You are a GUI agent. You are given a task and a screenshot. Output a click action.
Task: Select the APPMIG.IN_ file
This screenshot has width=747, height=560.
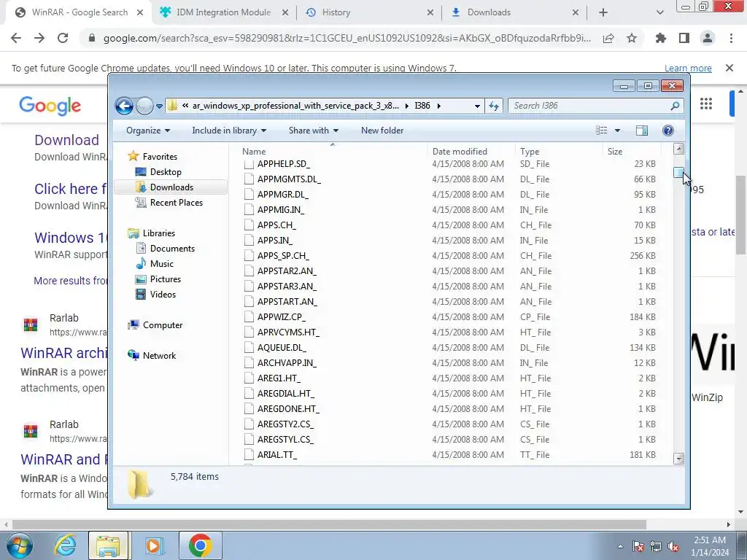point(281,209)
